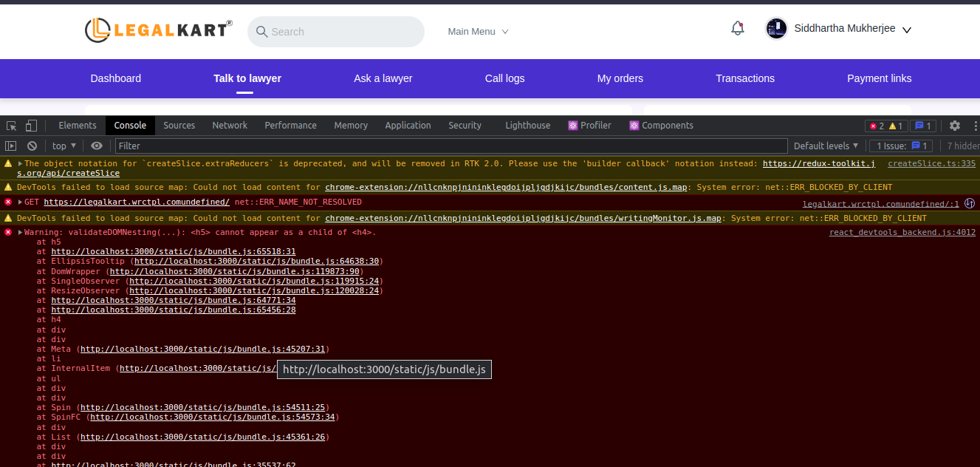Click the error and warning count badge
980x467 pixels.
(x=886, y=126)
